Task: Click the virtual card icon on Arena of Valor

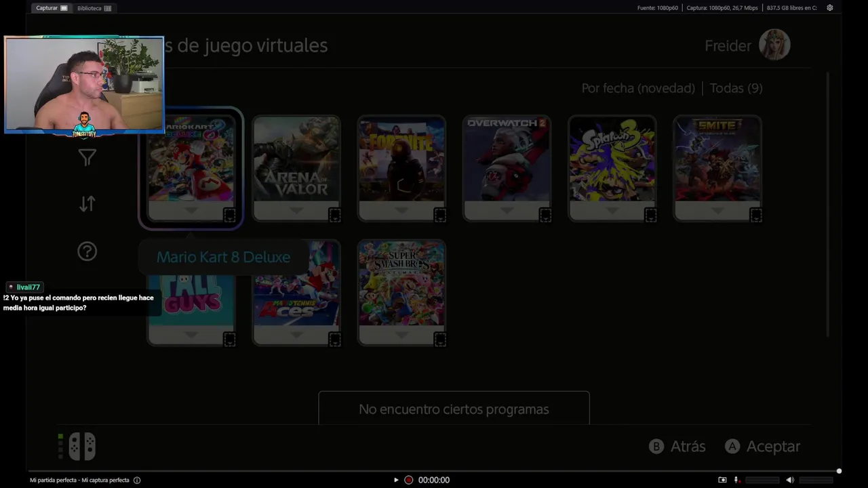Action: 334,216
